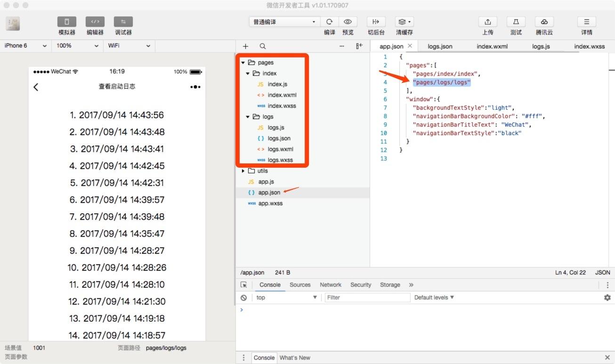Collapse the pages folder
The image size is (615, 364).
[243, 63]
